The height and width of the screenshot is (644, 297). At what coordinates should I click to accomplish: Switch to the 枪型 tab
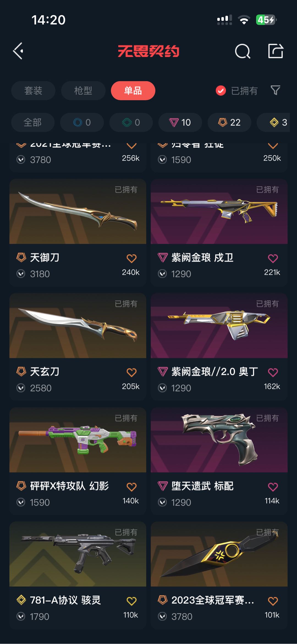coord(83,91)
